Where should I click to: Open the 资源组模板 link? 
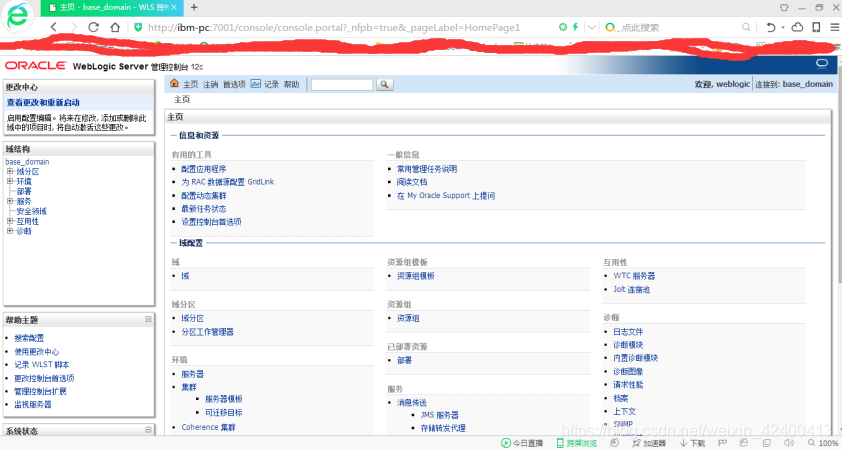[416, 276]
